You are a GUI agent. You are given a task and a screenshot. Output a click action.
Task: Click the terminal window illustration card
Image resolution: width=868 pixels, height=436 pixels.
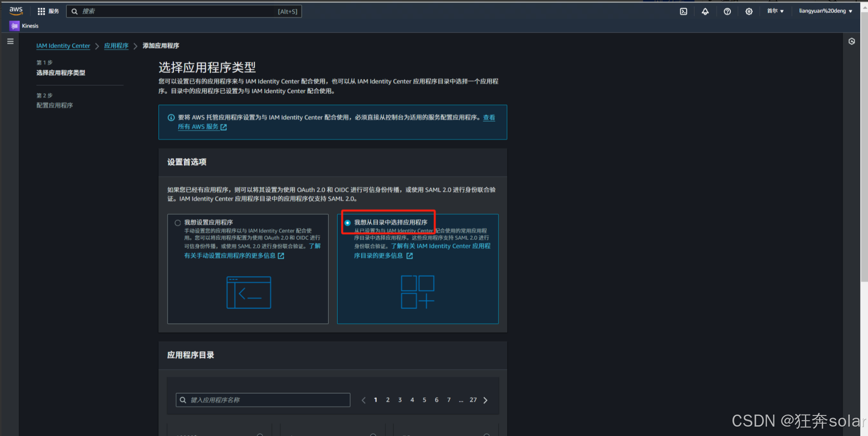[x=248, y=293]
